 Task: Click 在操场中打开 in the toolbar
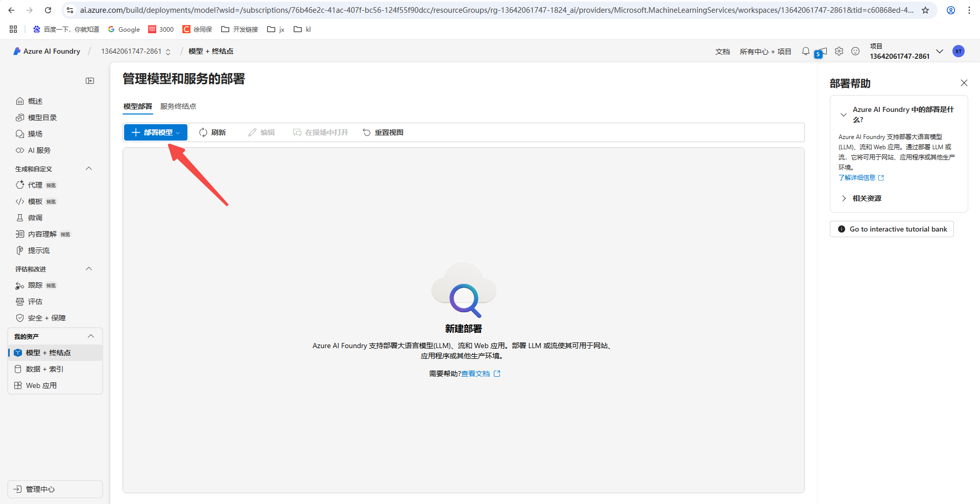[x=321, y=132]
